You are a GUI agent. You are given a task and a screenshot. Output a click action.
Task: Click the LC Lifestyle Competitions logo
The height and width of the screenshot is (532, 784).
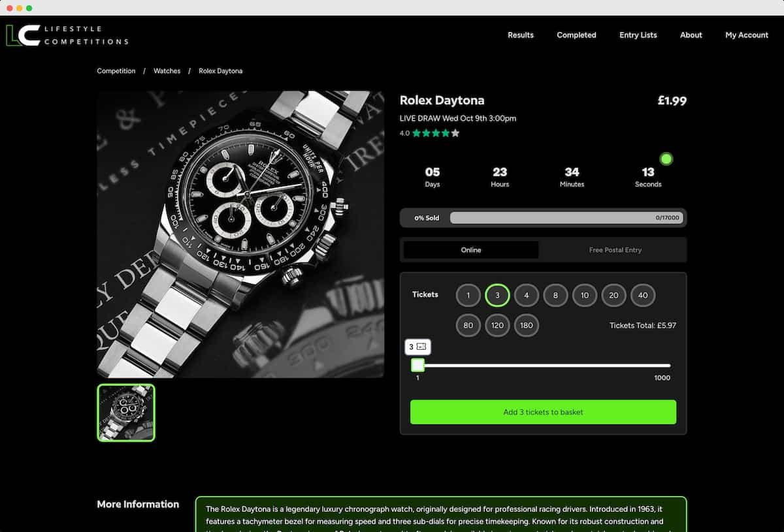(x=67, y=35)
